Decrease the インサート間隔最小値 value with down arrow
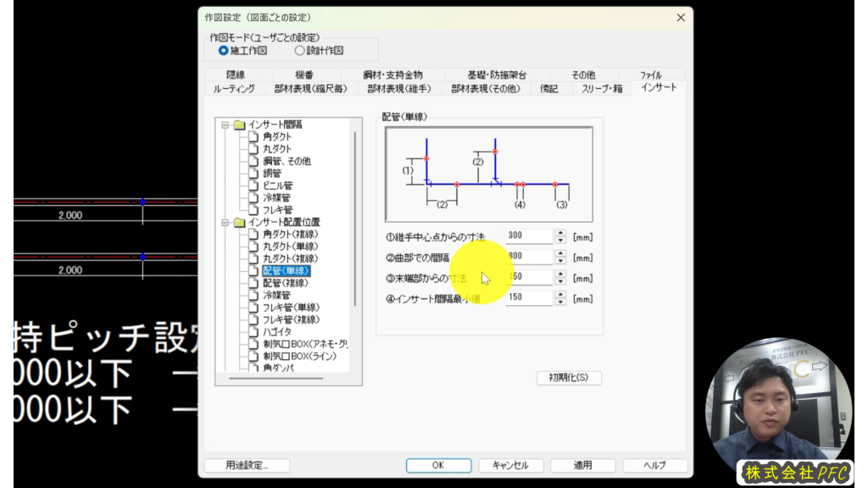The width and height of the screenshot is (868, 488). tap(560, 302)
